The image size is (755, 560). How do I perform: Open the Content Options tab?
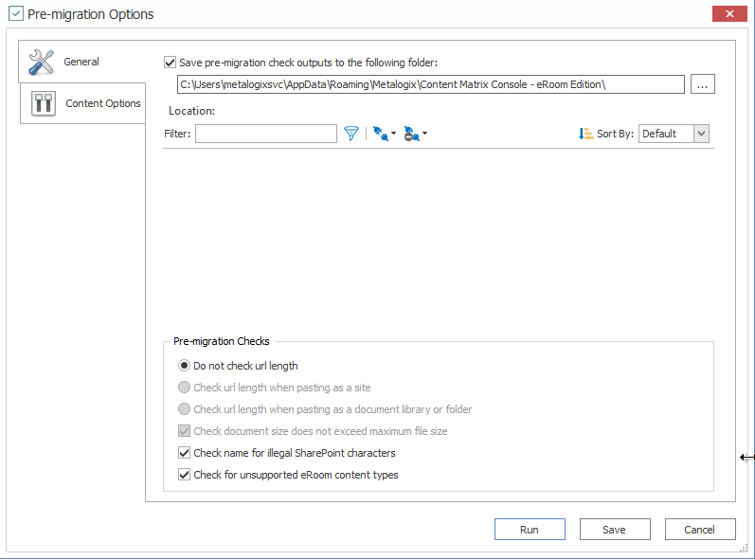(102, 103)
